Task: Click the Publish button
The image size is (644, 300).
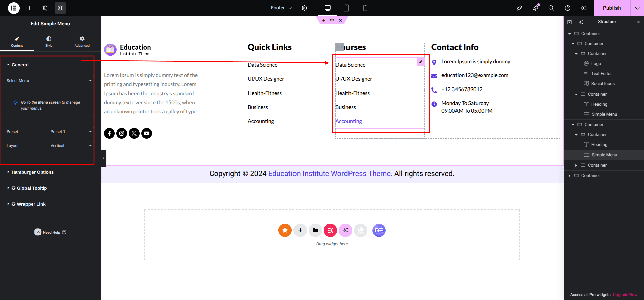Action: (612, 8)
